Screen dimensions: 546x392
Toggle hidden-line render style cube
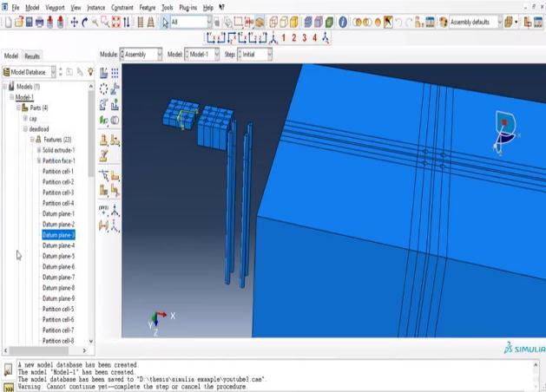[284, 23]
